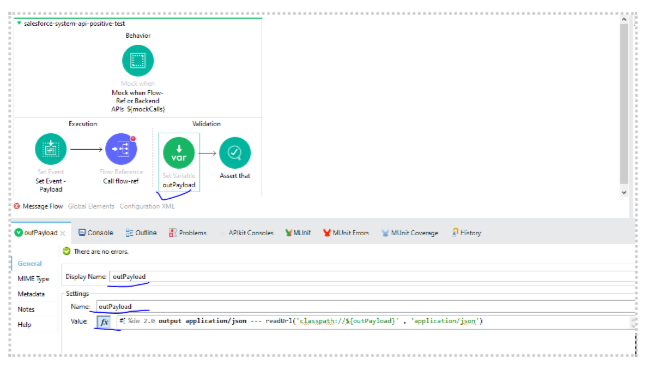Switch to Global Elements tab

[x=91, y=206]
